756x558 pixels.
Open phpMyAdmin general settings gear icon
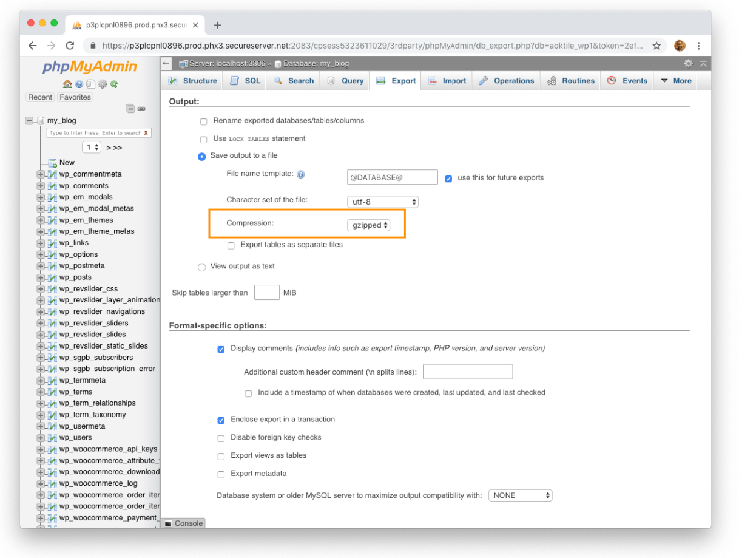coord(101,84)
